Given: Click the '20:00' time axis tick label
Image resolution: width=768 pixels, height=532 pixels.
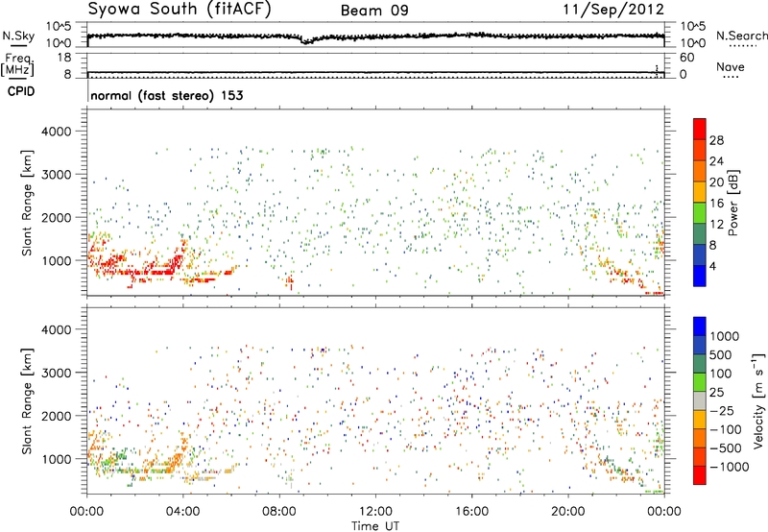Looking at the screenshot, I should [x=567, y=512].
